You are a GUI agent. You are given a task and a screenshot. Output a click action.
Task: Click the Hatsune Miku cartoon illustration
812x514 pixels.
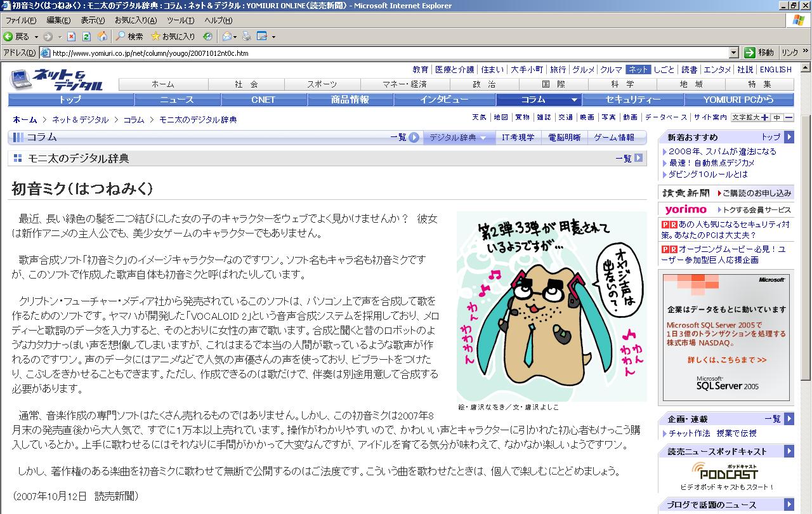click(551, 306)
